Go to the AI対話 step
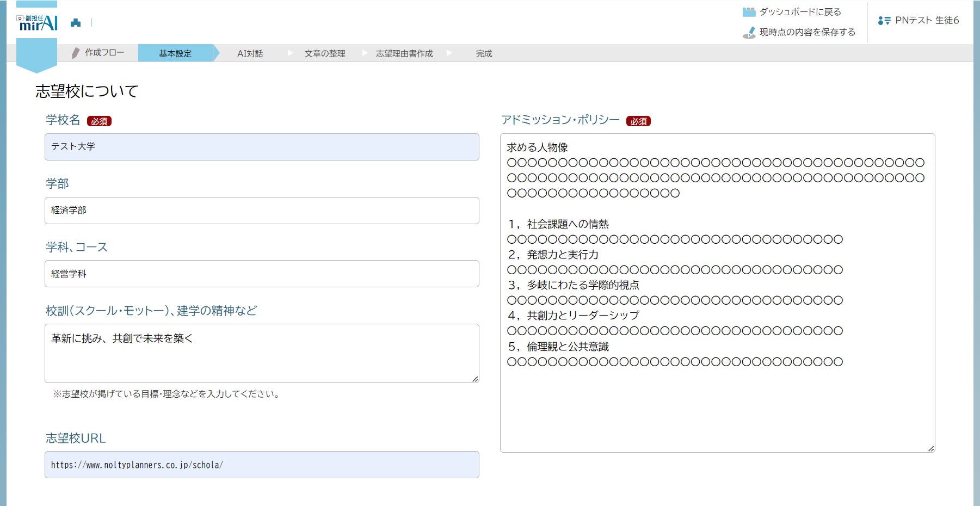980x506 pixels. coord(250,53)
